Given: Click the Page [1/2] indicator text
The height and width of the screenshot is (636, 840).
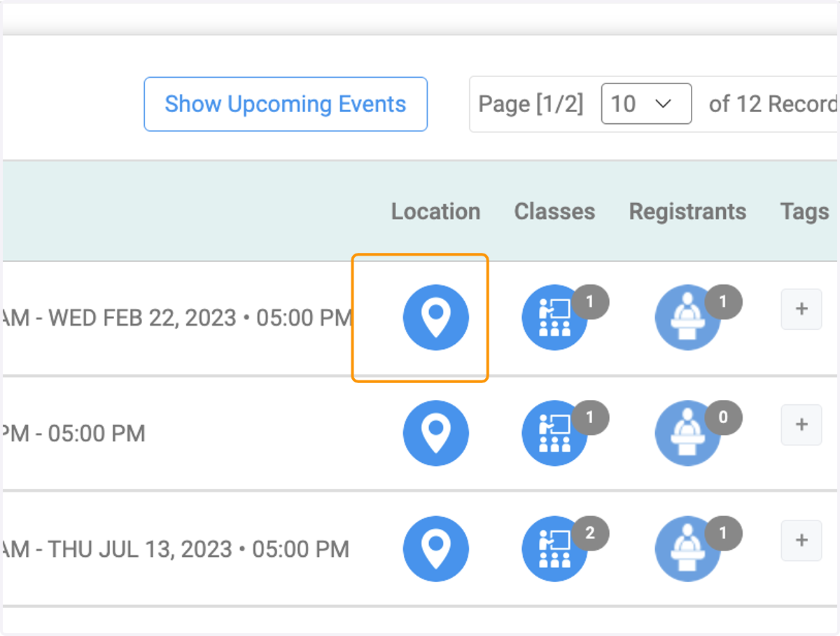Looking at the screenshot, I should pyautogui.click(x=531, y=104).
